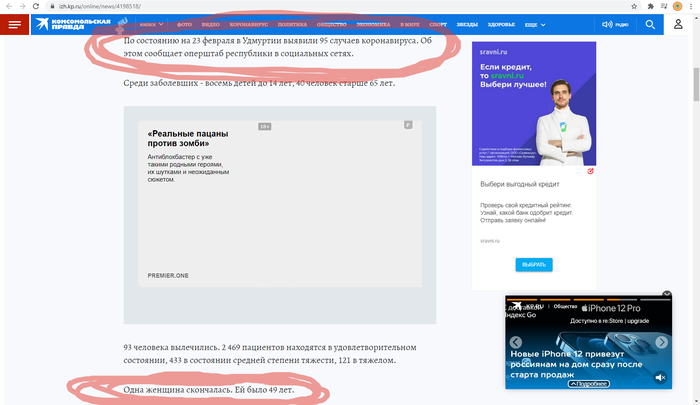Go to next slide in video widget

[661, 342]
